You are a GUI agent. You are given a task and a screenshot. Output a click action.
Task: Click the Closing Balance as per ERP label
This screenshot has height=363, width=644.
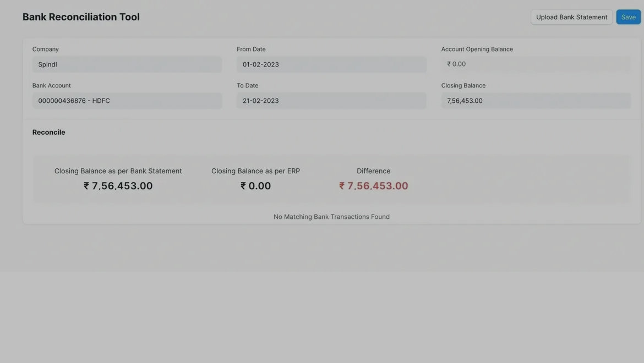[255, 171]
